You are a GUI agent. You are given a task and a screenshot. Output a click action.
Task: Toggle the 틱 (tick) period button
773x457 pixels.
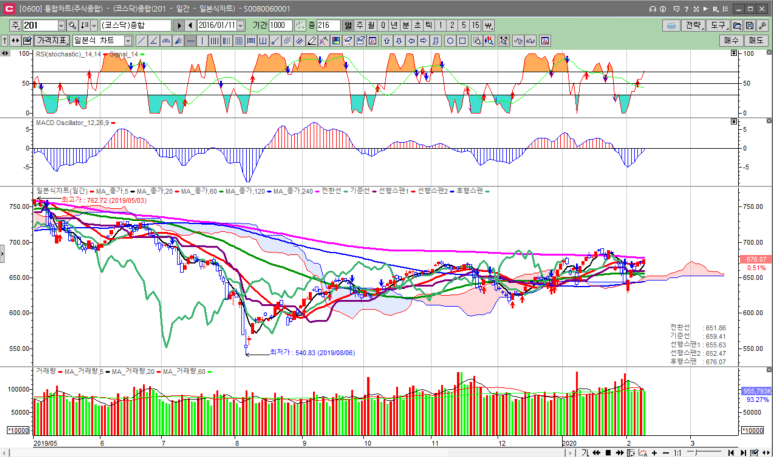pos(429,25)
